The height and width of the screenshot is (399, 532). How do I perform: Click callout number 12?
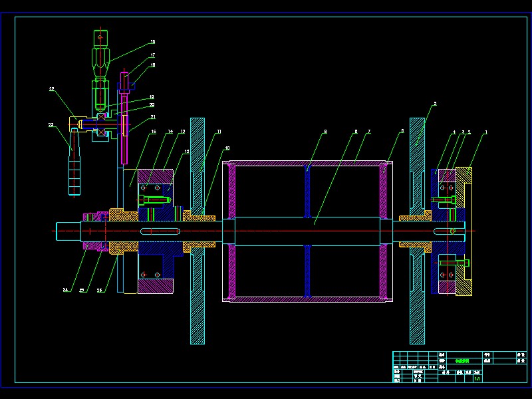[x=187, y=152]
